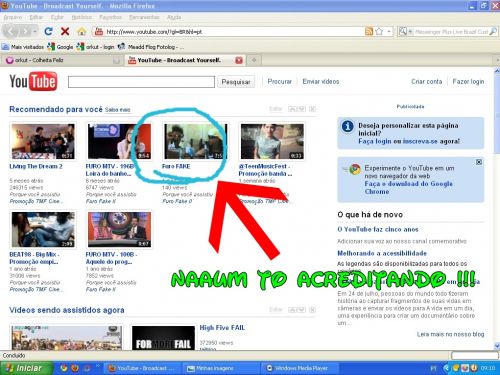
Task: Click the page vertical scrollbar
Action: pyautogui.click(x=497, y=208)
